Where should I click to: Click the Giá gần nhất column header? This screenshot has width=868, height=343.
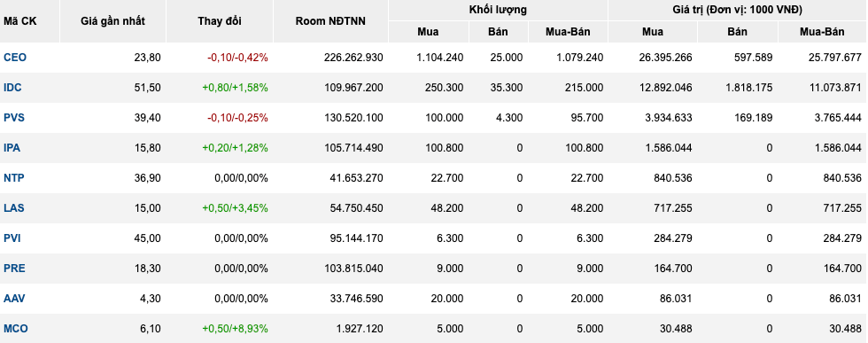pyautogui.click(x=113, y=21)
